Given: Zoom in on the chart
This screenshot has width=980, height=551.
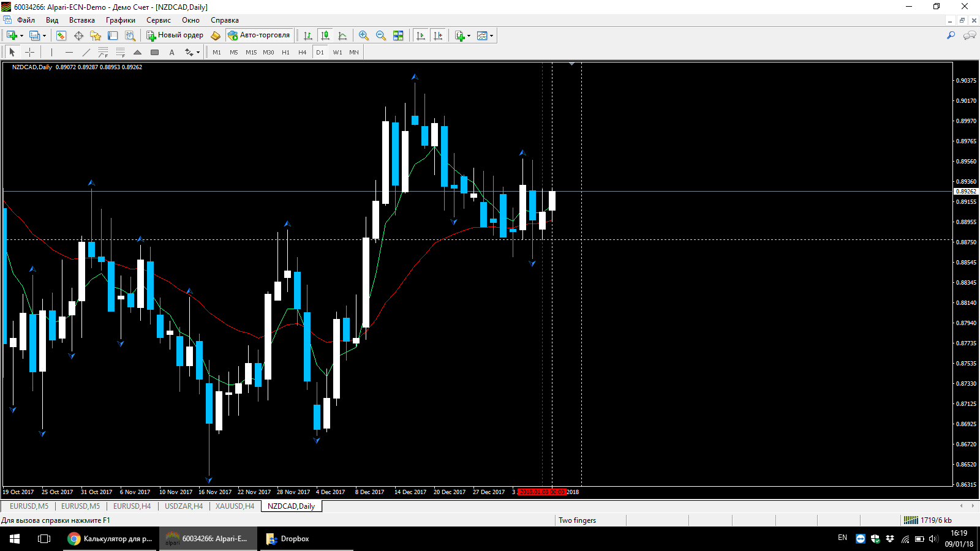Looking at the screenshot, I should [364, 36].
